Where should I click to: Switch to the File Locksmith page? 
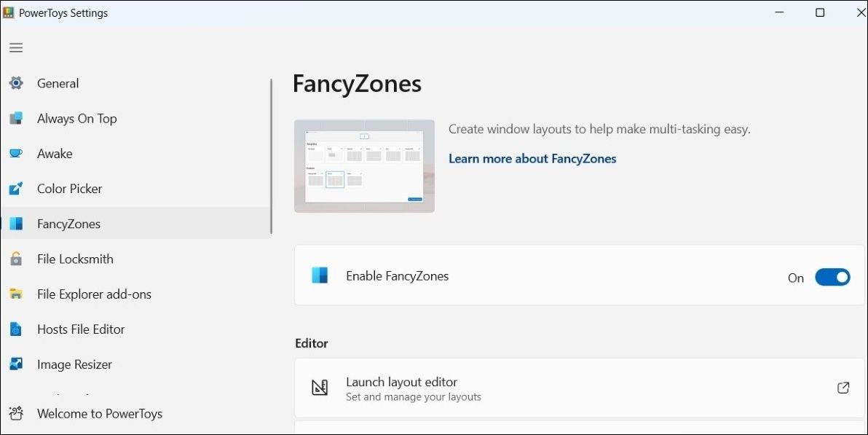[x=75, y=259]
